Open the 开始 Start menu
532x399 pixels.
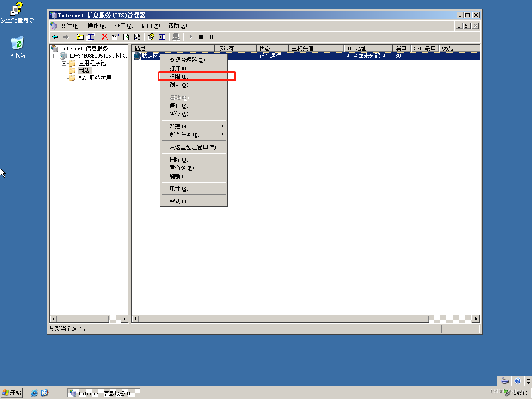(12, 393)
